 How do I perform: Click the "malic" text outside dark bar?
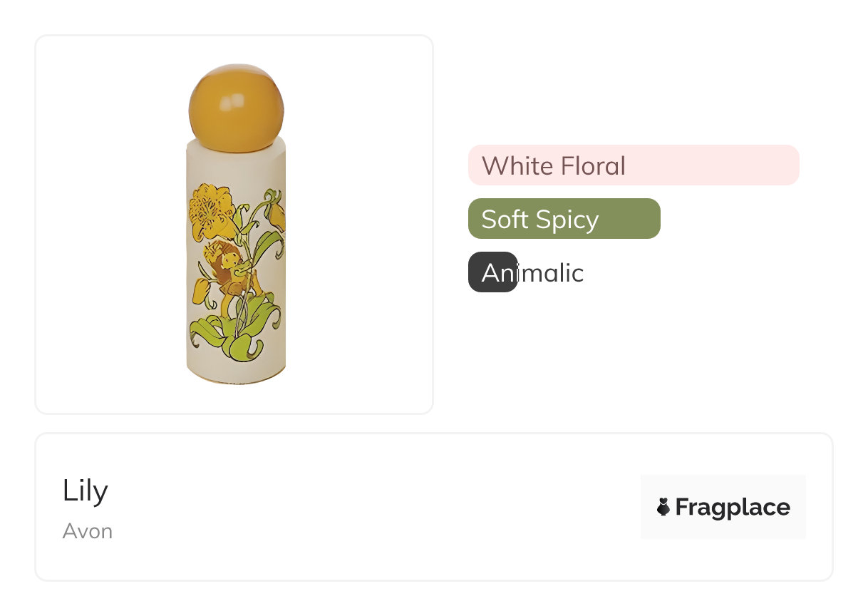pyautogui.click(x=551, y=272)
